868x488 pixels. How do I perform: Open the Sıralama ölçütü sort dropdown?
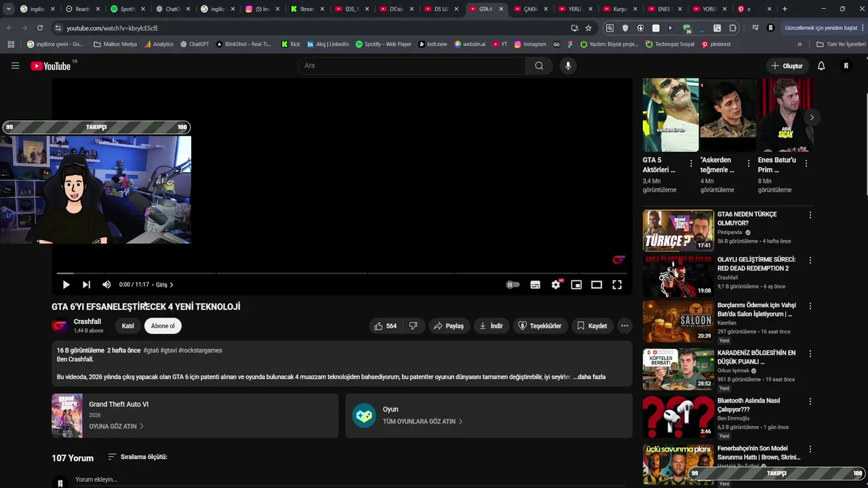point(138,457)
